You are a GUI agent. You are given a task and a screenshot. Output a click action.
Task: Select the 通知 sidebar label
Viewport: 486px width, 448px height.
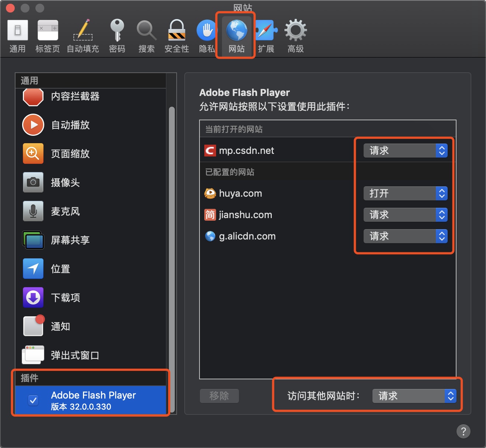(x=60, y=327)
